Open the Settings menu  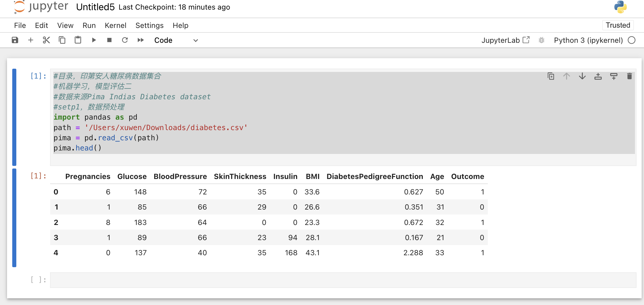click(149, 26)
